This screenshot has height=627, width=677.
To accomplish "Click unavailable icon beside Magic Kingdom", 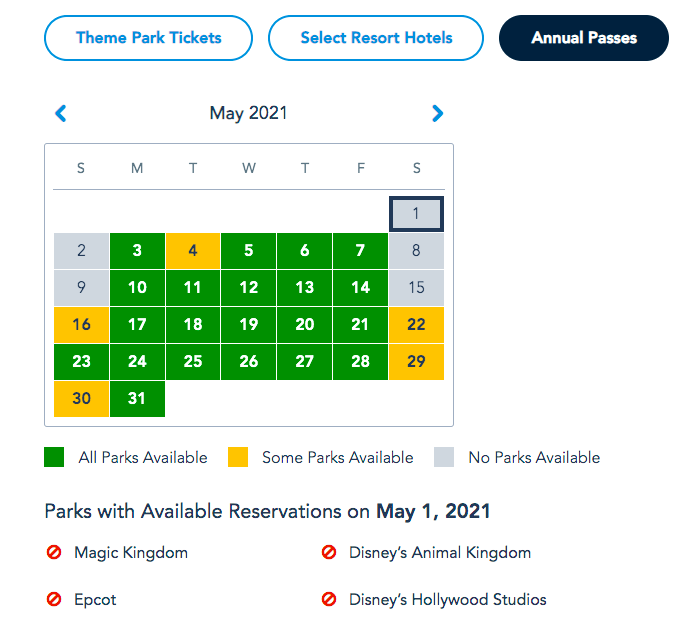I will 54,552.
